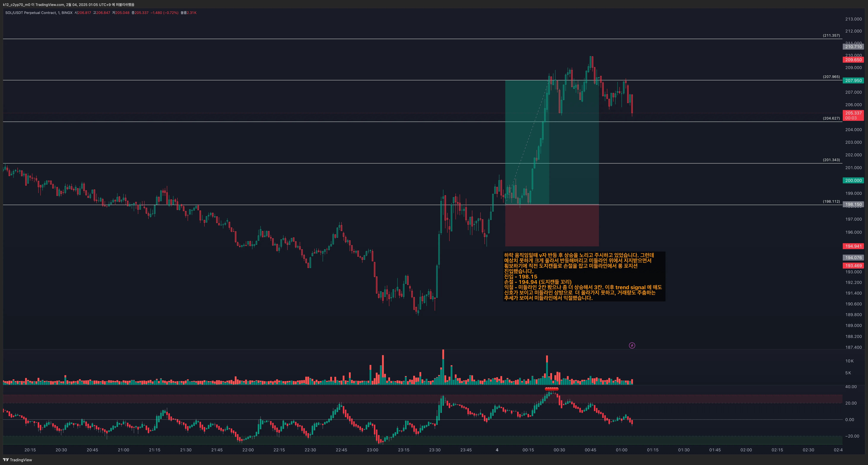Viewport: 868px width, 465px height.
Task: Click the 213.000 price scale label
Action: click(x=853, y=19)
